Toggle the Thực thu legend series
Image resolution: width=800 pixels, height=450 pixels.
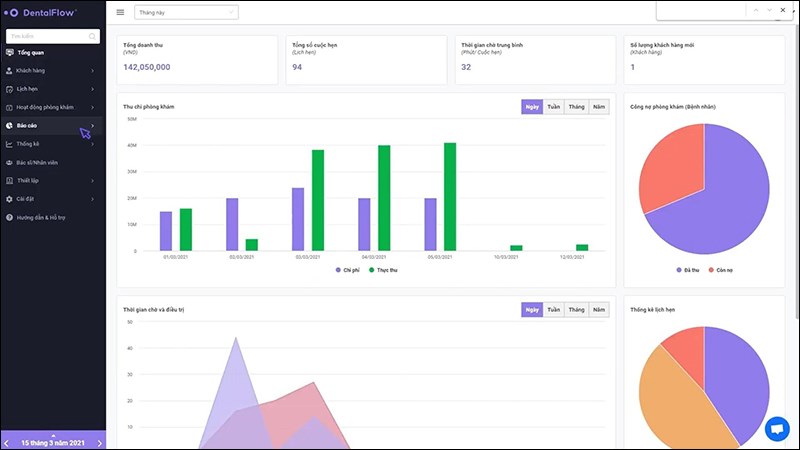click(383, 270)
